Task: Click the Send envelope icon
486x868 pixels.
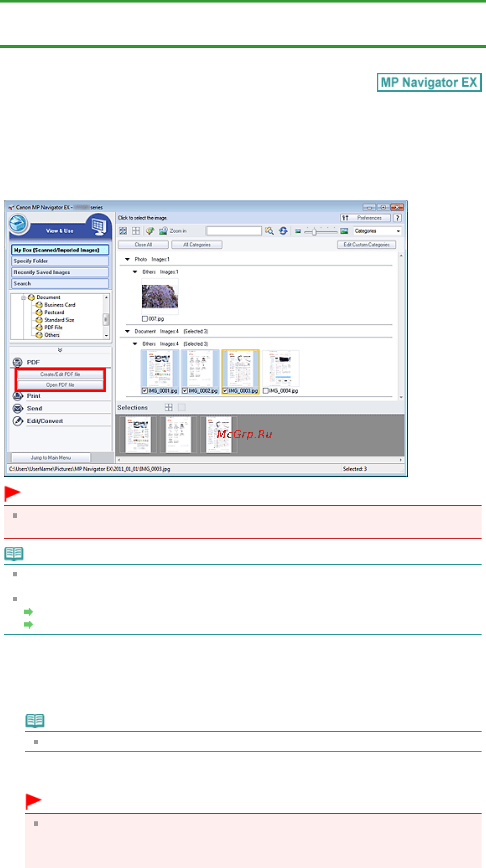Action: click(x=18, y=408)
